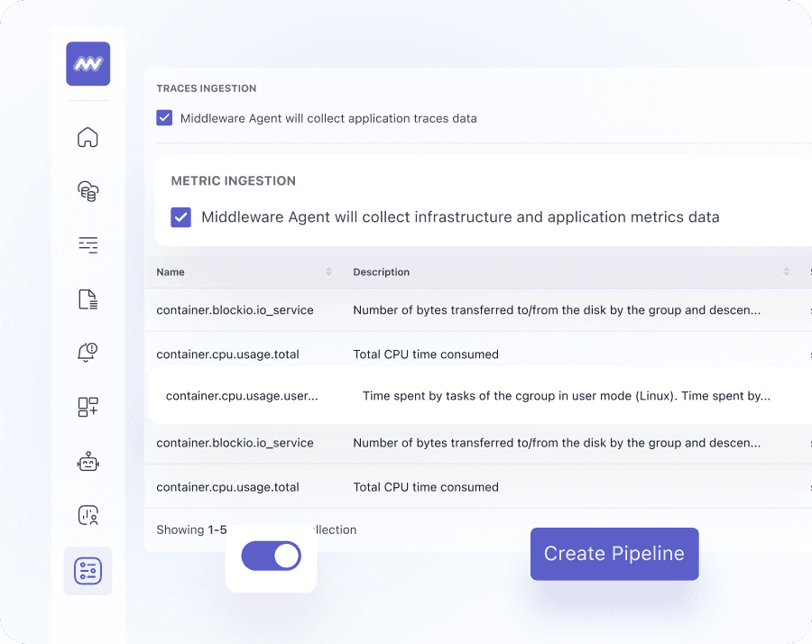Screen dimensions: 812x644
Task: Select the last container.cpu.usage.total row name
Action: pos(228,487)
